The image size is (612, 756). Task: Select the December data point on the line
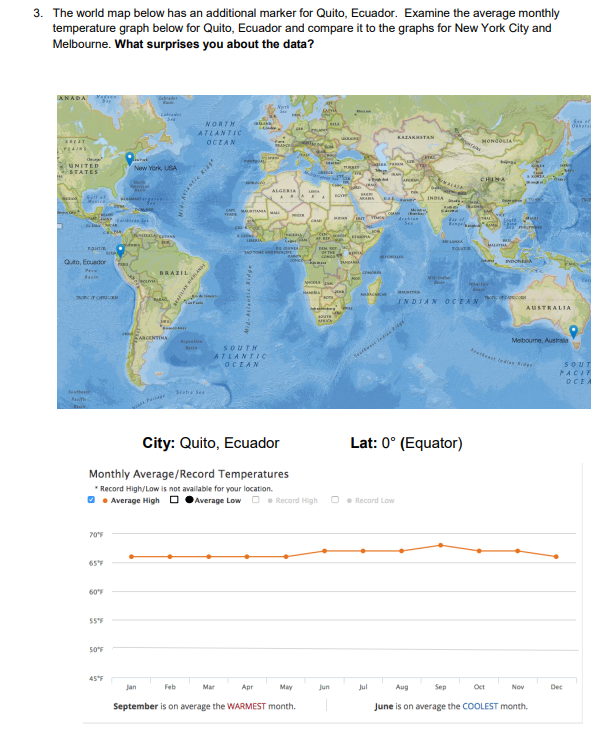556,556
